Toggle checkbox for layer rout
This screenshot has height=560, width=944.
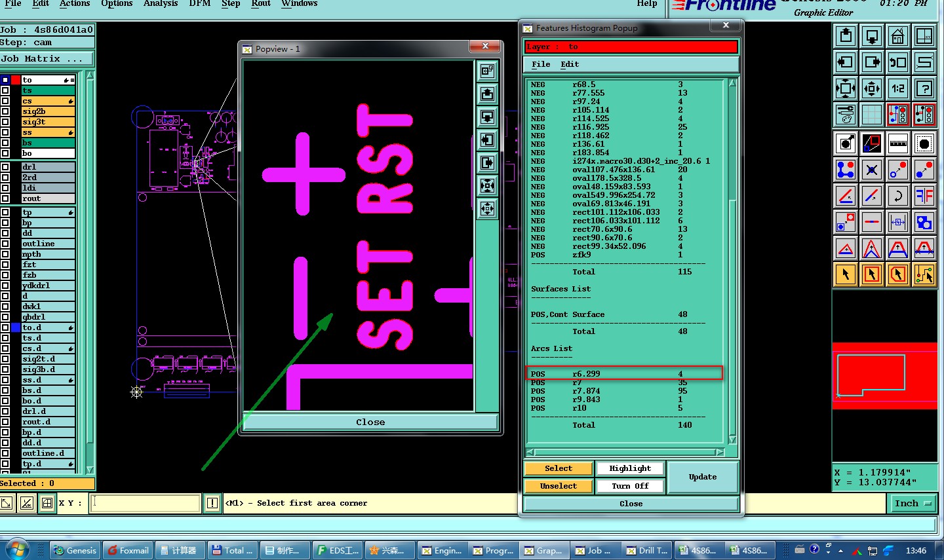point(5,198)
